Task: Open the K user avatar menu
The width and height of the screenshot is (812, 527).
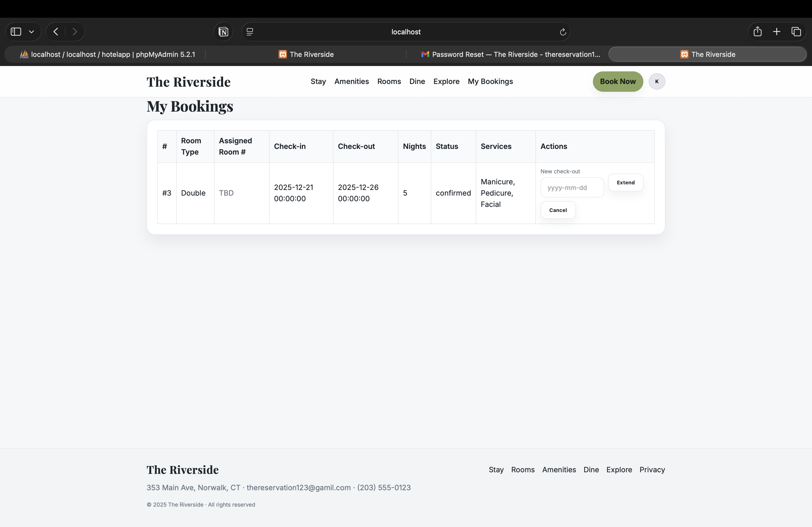Action: click(657, 82)
